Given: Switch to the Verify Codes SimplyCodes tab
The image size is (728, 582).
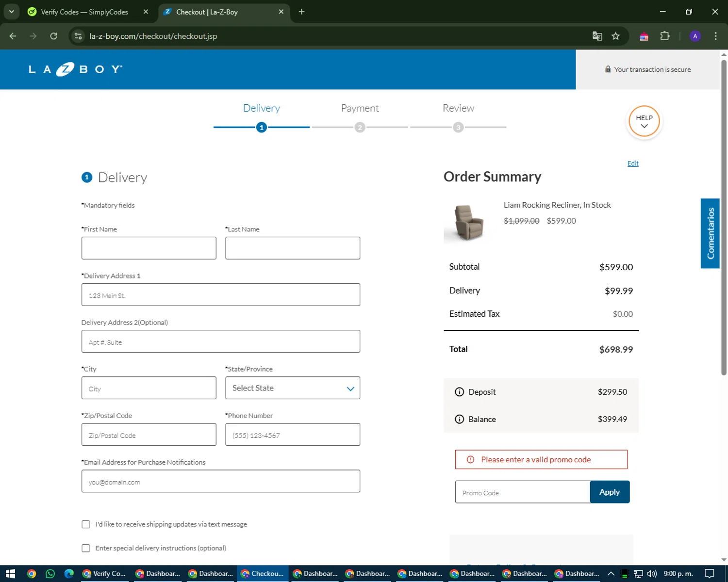Looking at the screenshot, I should pyautogui.click(x=84, y=12).
